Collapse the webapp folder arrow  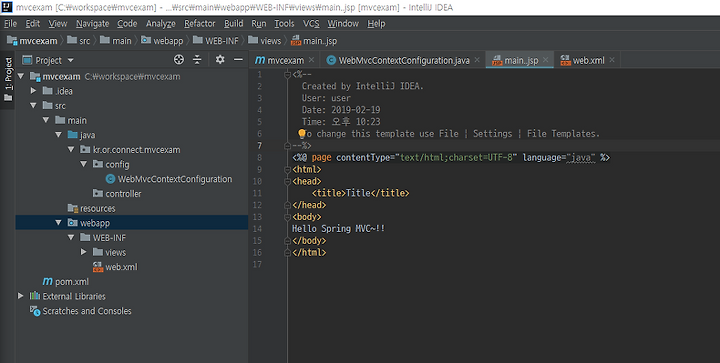(58, 223)
